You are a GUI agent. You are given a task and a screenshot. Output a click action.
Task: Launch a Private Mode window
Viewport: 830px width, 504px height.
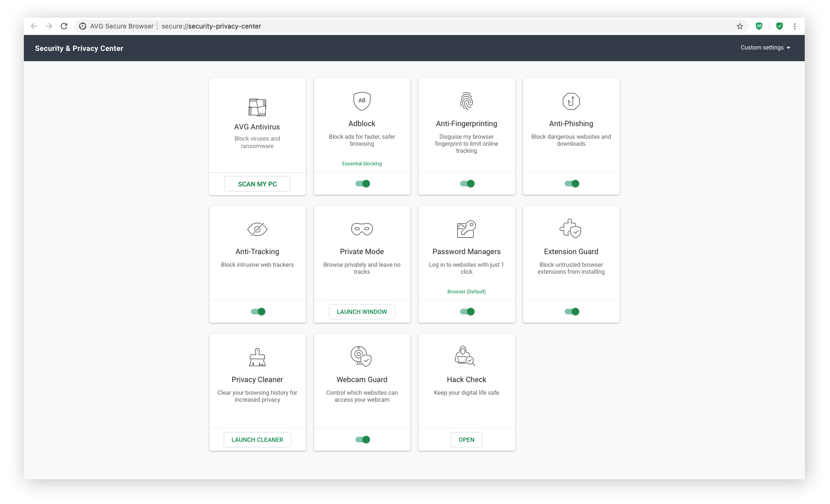pos(362,312)
